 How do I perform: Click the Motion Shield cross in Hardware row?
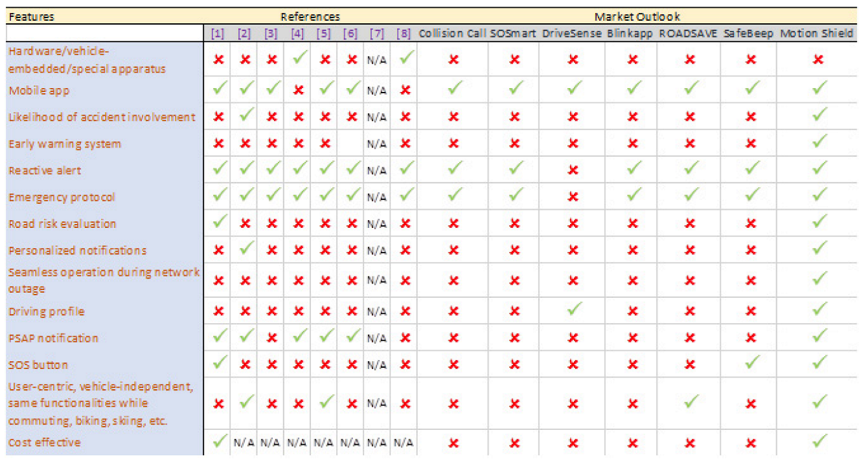(819, 60)
